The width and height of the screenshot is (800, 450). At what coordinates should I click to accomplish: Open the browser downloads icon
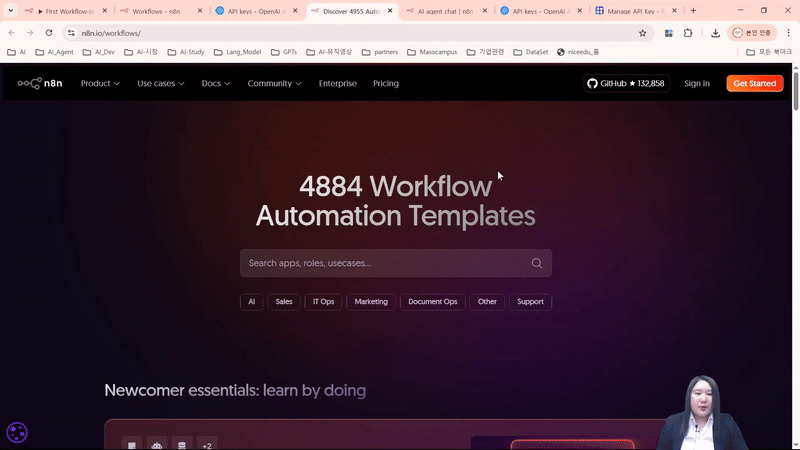click(716, 33)
